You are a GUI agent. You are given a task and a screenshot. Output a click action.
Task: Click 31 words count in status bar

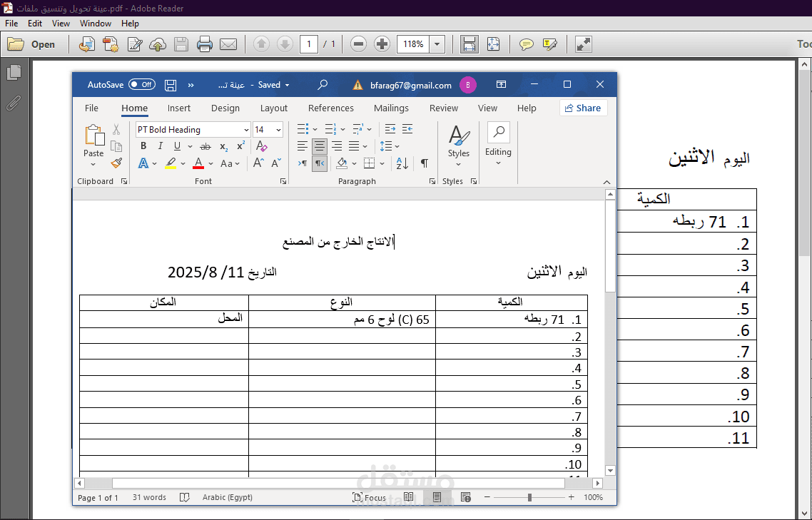(149, 497)
